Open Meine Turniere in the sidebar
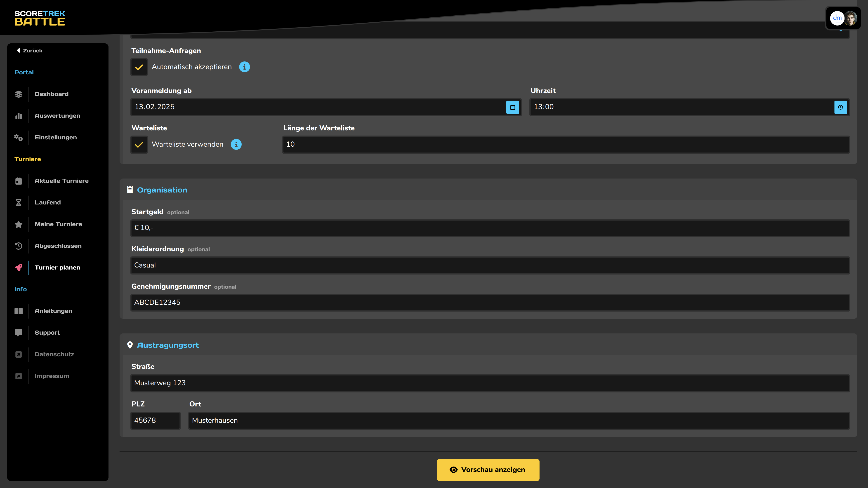This screenshot has height=488, width=868. pyautogui.click(x=58, y=224)
